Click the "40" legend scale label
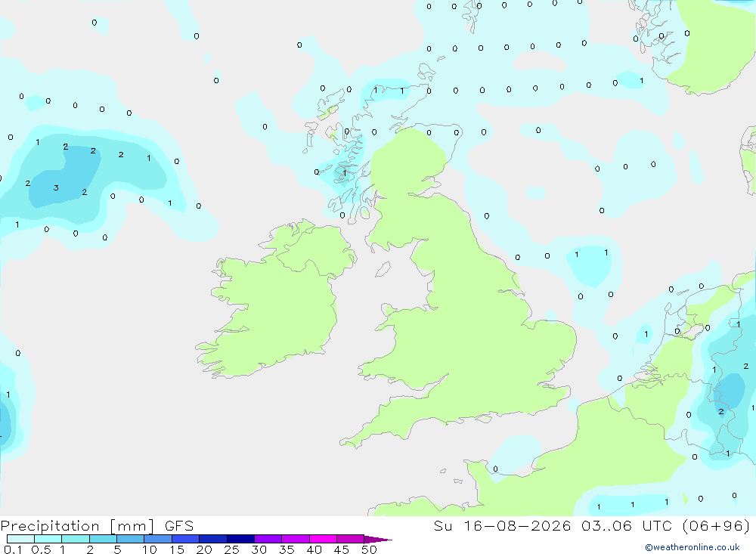This screenshot has width=756, height=554. coord(314,549)
